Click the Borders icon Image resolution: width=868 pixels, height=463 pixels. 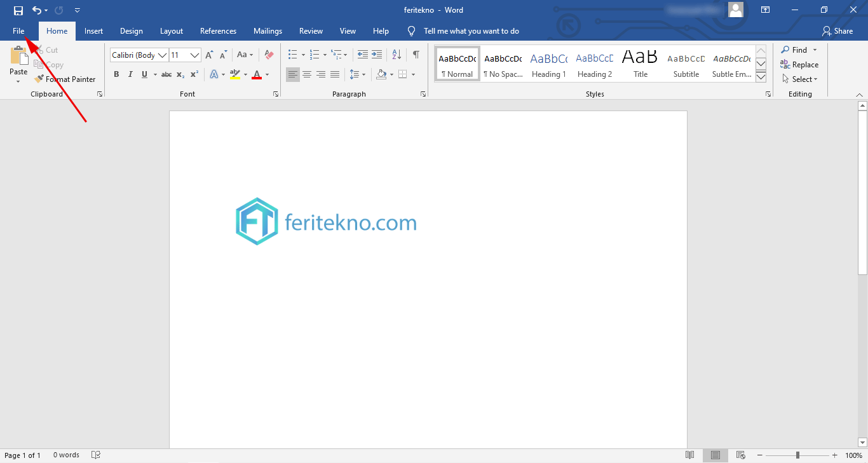403,74
